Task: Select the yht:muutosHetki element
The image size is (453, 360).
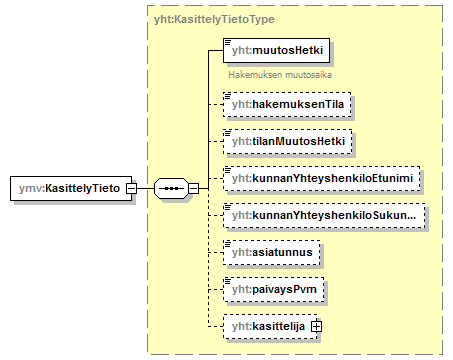Action: click(x=276, y=50)
